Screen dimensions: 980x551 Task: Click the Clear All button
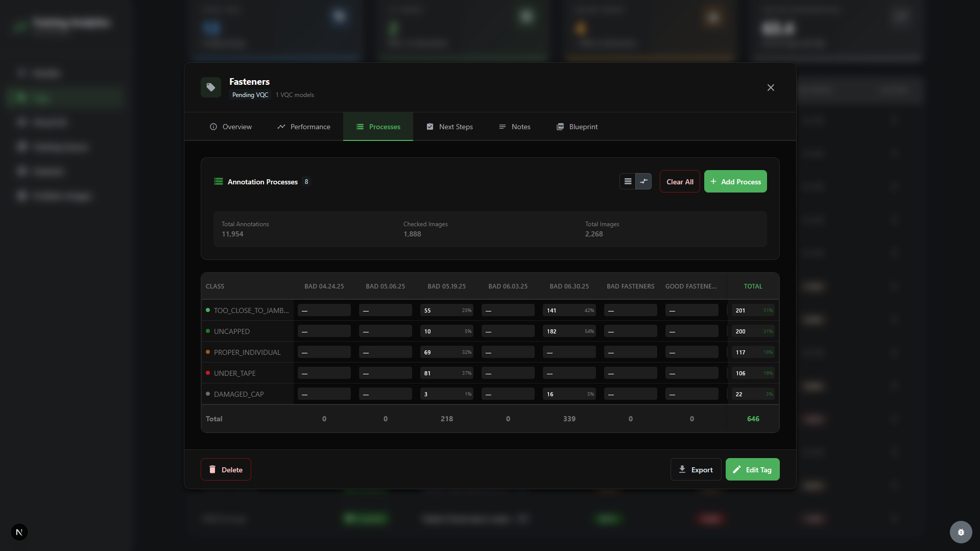coord(680,181)
